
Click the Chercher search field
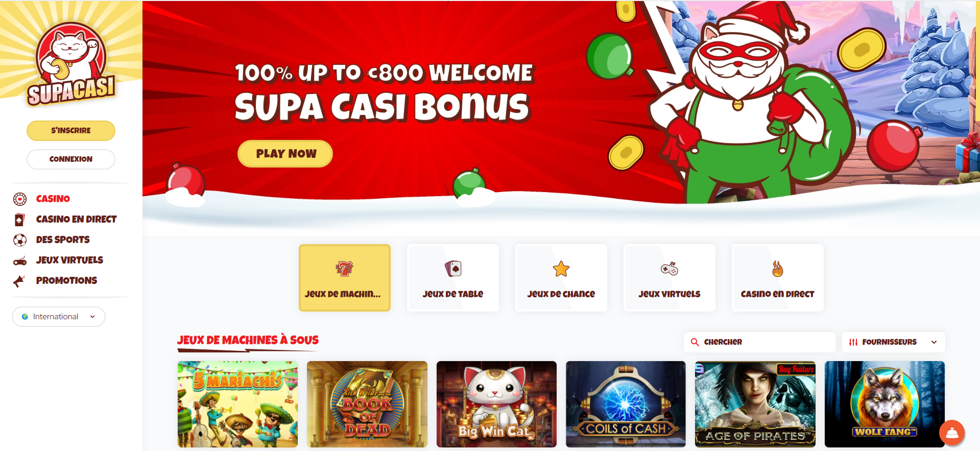tap(759, 342)
